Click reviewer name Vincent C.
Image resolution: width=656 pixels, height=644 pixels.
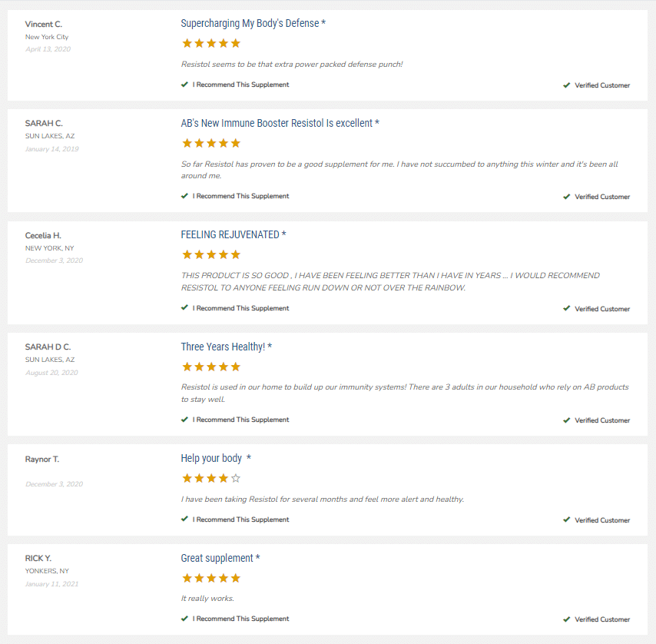click(44, 25)
